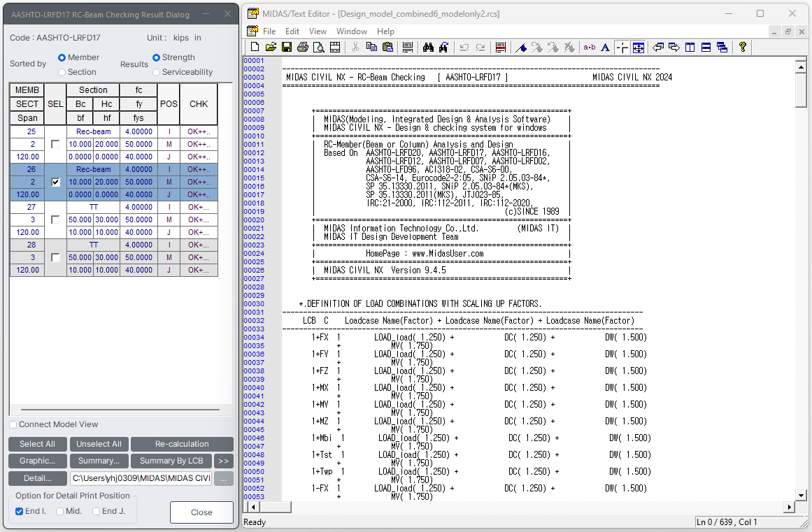Choose the Strength results radio button
The image size is (812, 532).
pos(157,57)
